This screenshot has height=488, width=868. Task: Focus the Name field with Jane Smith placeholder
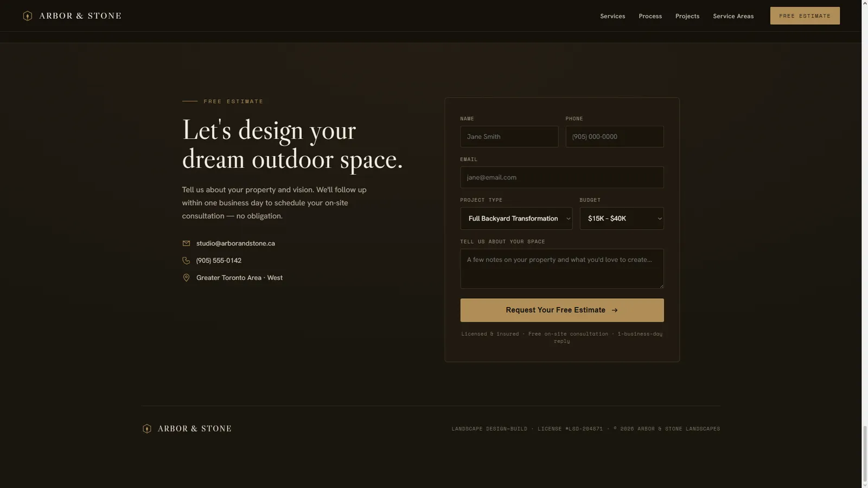pos(509,137)
